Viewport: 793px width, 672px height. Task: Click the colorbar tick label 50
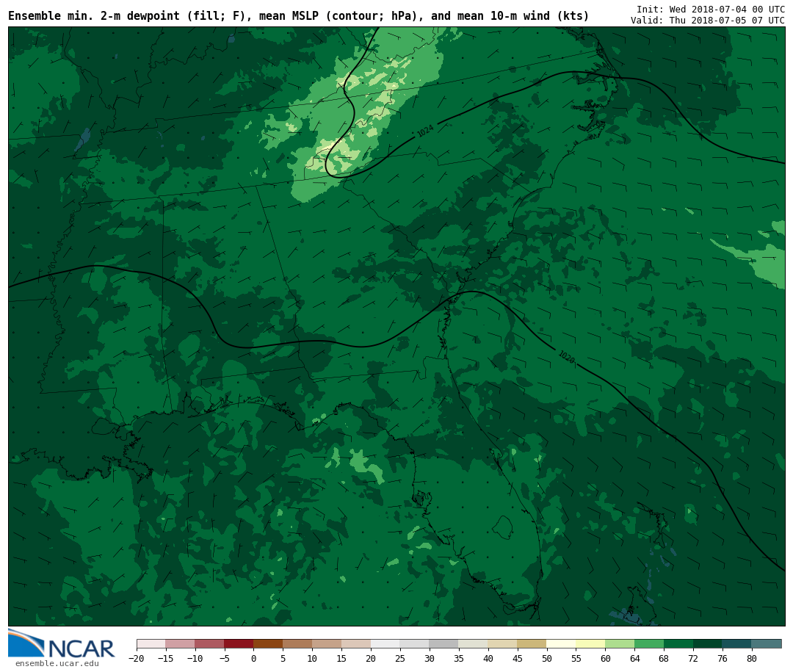[546, 659]
